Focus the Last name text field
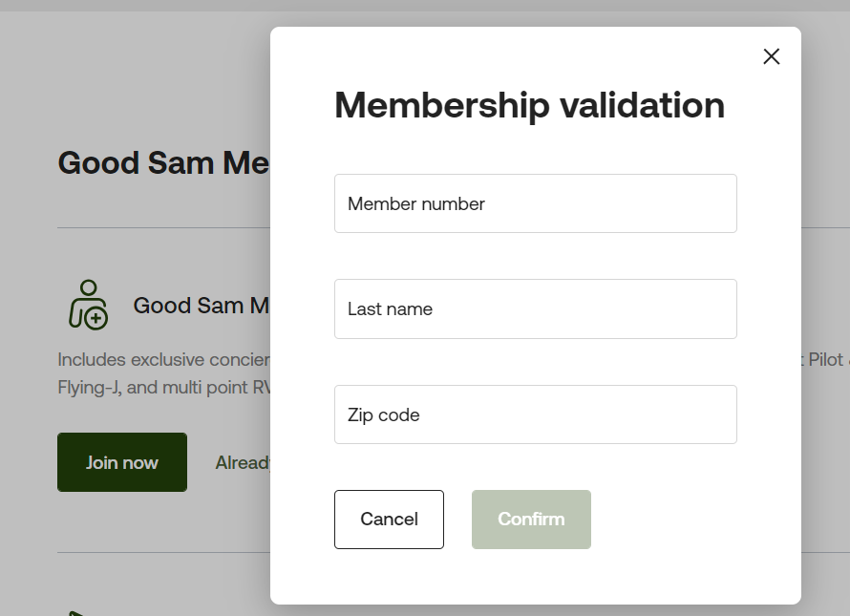 pyautogui.click(x=535, y=308)
